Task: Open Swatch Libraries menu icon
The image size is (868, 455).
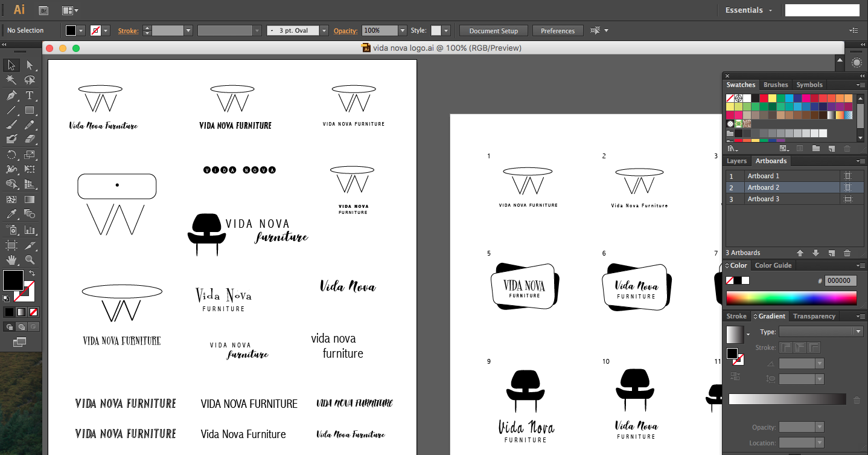Action: [x=733, y=148]
